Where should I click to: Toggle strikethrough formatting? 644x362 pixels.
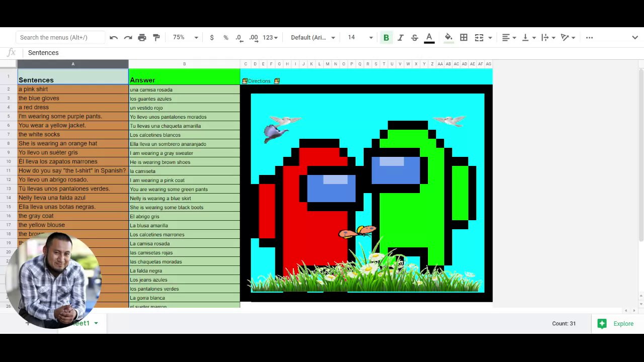(415, 38)
